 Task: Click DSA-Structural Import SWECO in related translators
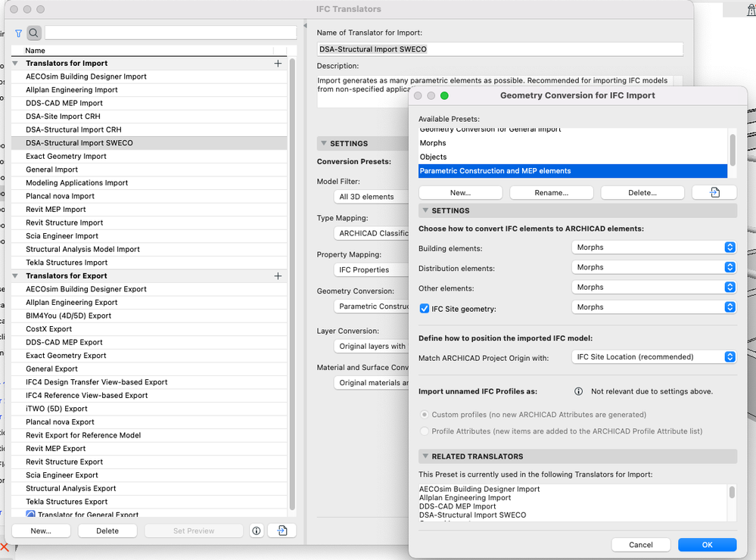tap(472, 515)
